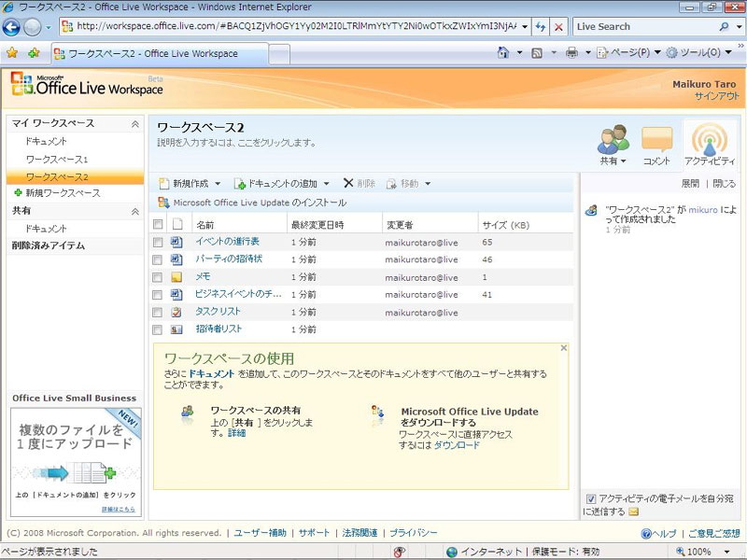The height and width of the screenshot is (560, 747).
Task: Uncheck アクティビティの電子メール checkbox
Action: pyautogui.click(x=591, y=499)
